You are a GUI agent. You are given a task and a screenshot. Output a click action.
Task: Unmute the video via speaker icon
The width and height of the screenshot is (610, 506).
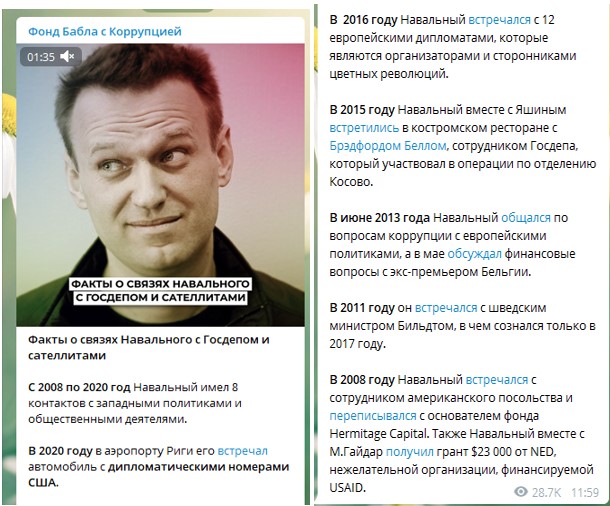[x=67, y=57]
